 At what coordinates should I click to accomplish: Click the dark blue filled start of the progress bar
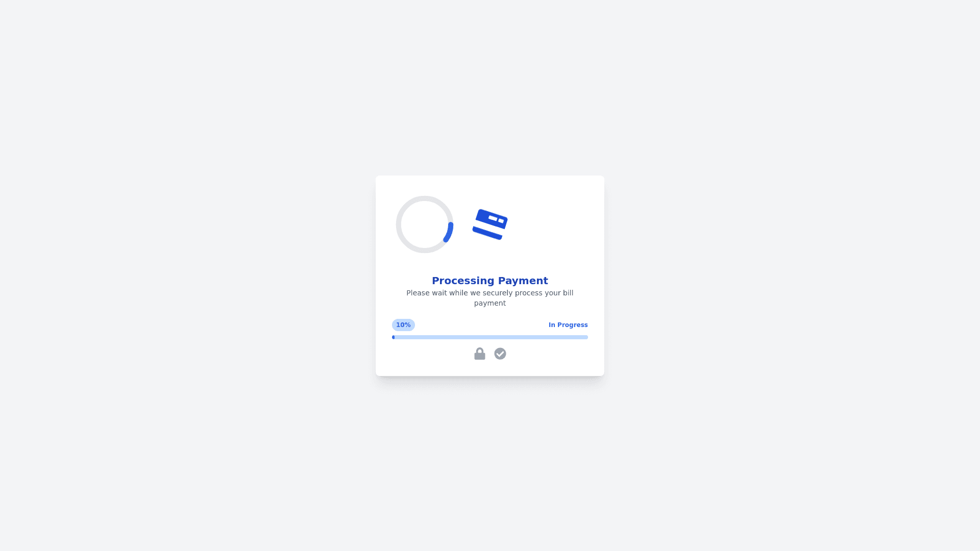[x=393, y=337]
